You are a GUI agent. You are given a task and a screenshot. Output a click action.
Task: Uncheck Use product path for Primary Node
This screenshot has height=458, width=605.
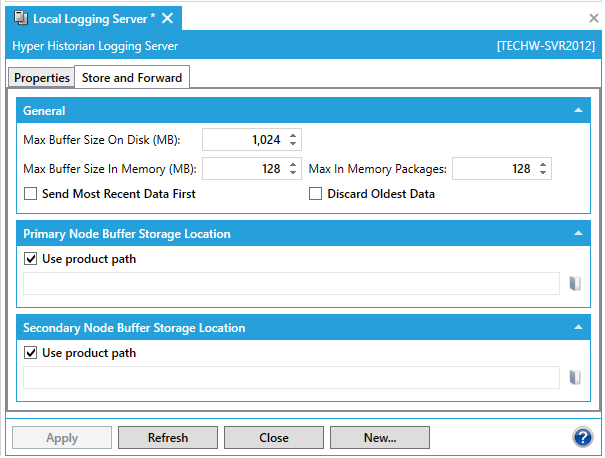[31, 259]
